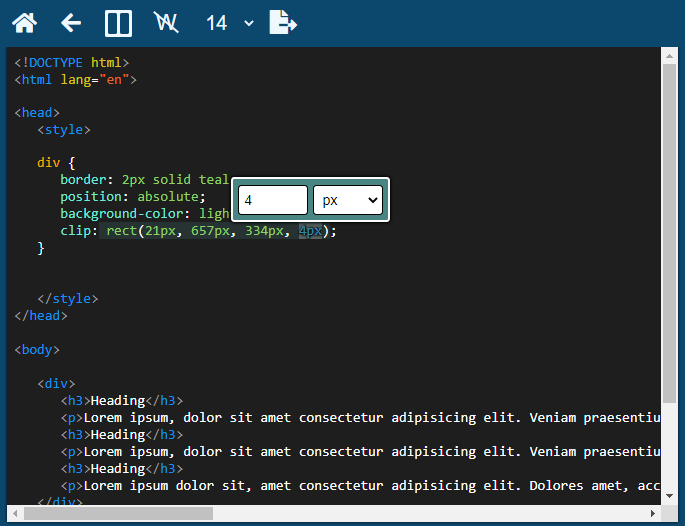This screenshot has width=685, height=526.
Task: Edit the numeric value field containing 4
Action: 273,200
